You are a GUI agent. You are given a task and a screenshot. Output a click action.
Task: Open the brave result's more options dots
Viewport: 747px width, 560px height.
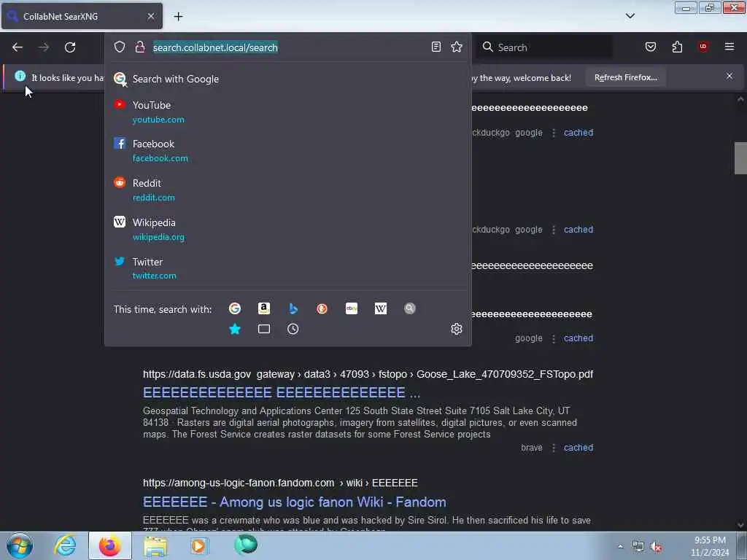point(554,448)
